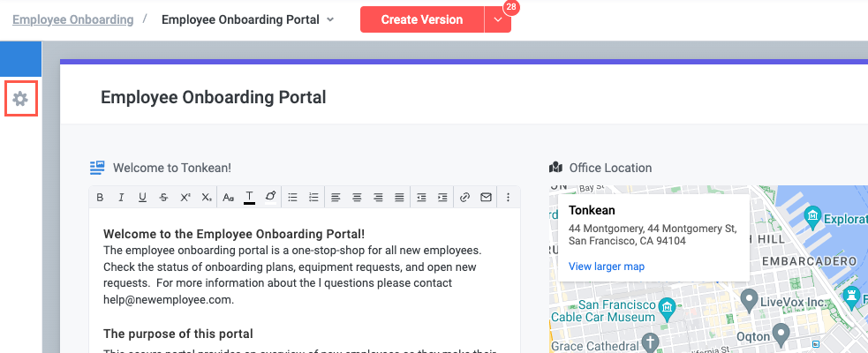Click the 44 Montgomery address text
Image resolution: width=868 pixels, height=353 pixels.
tap(653, 235)
